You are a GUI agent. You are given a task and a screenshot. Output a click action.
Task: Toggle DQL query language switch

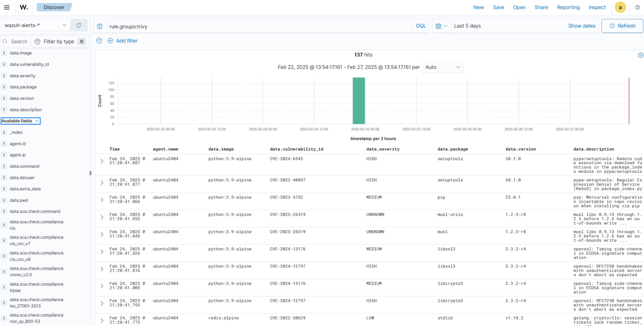pos(421,26)
